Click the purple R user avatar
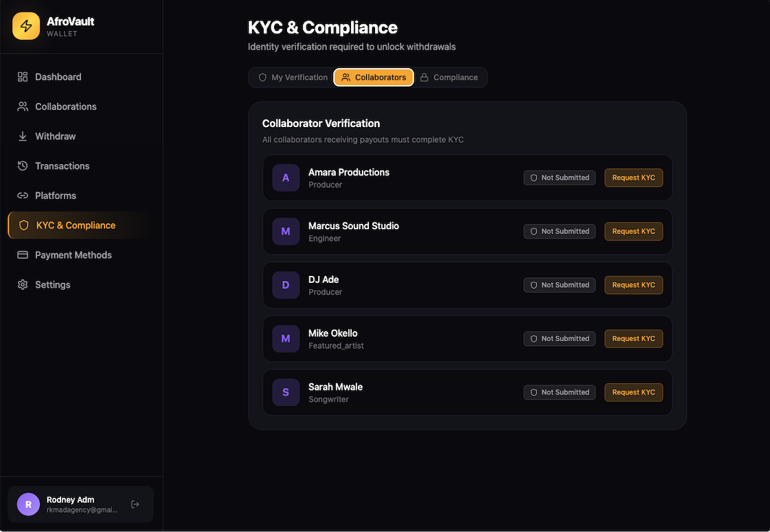Screen dimensions: 770x532 pyautogui.click(x=28, y=505)
